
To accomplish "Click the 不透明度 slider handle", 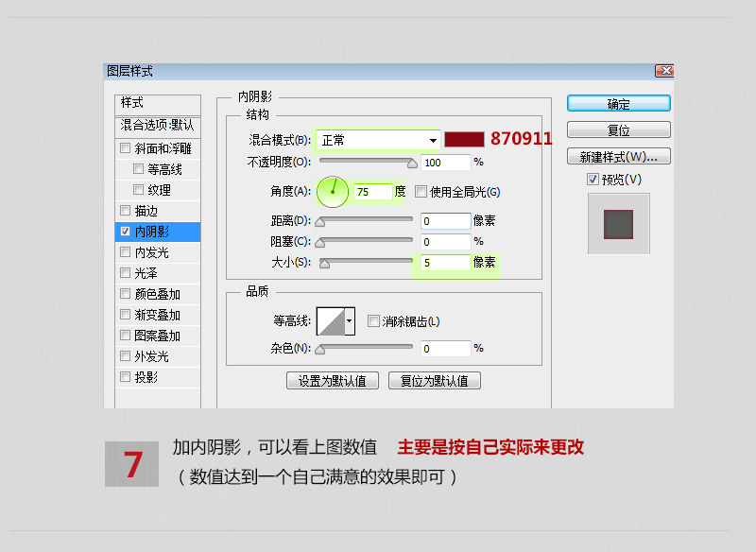I will point(412,164).
